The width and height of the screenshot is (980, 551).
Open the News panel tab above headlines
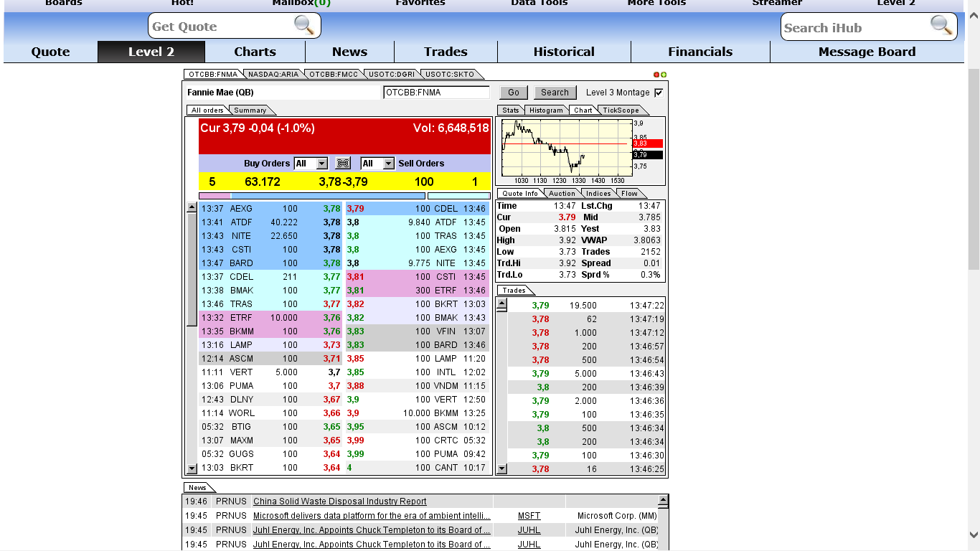point(197,488)
